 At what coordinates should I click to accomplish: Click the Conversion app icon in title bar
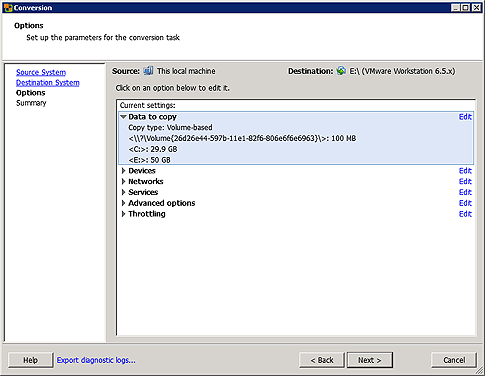[x=8, y=7]
